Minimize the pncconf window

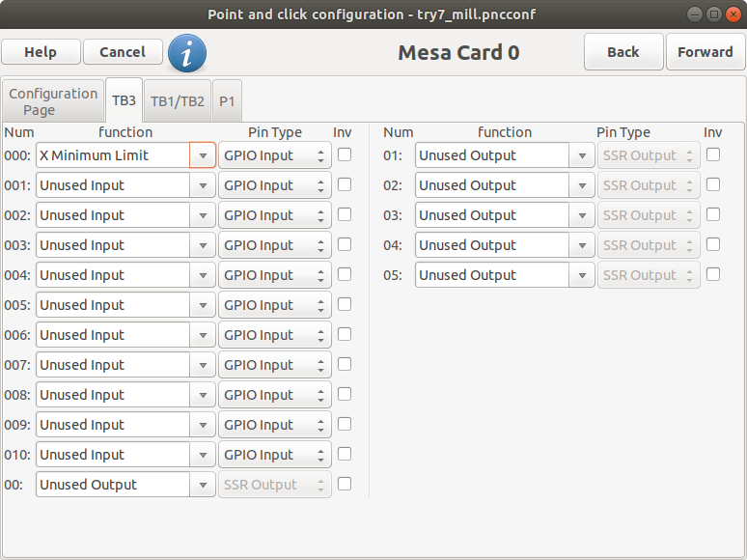(696, 14)
